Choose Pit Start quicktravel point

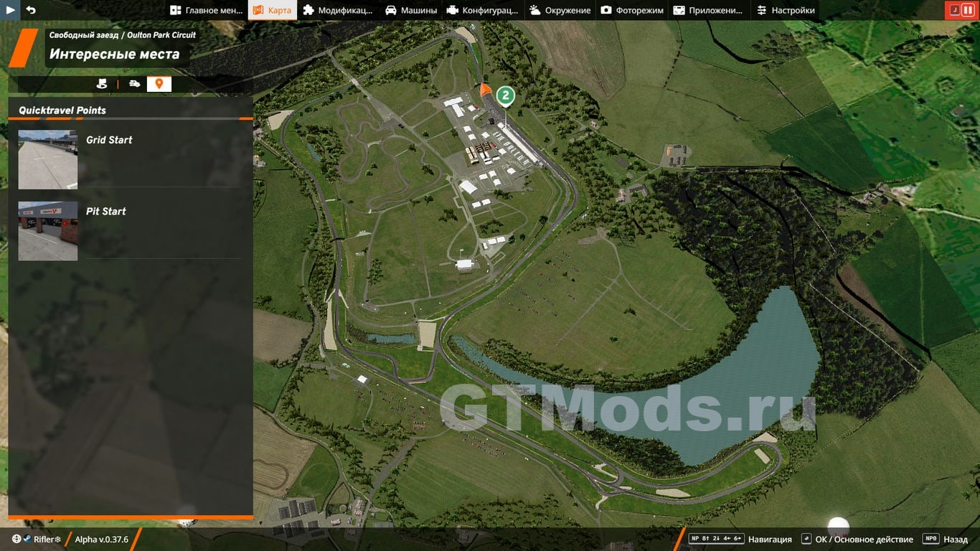tap(48, 230)
